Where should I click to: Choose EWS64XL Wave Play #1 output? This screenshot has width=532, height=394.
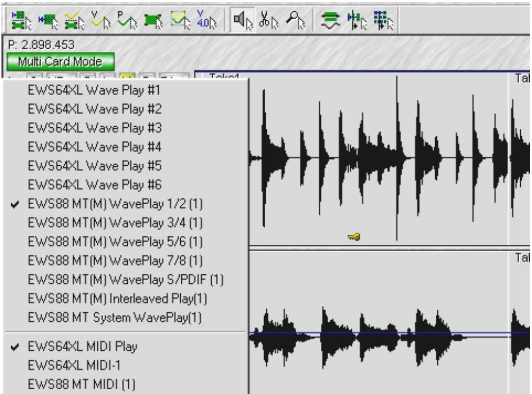(126, 90)
